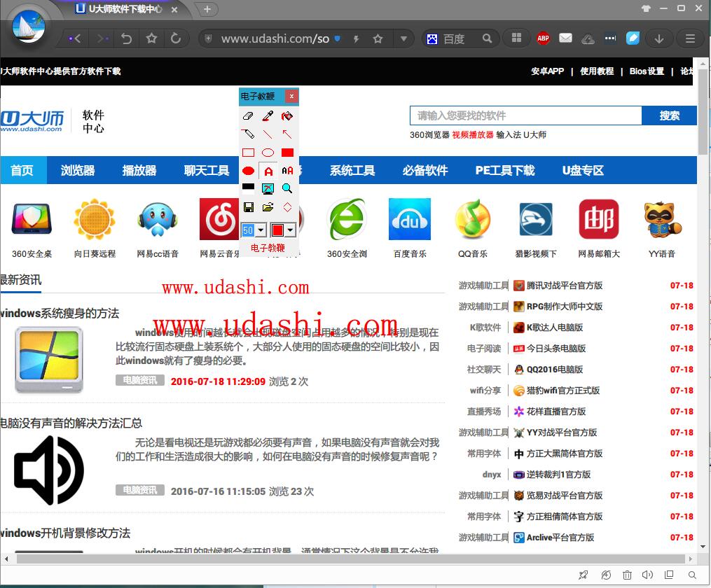Click the magnifier tool in the palette

(287, 188)
